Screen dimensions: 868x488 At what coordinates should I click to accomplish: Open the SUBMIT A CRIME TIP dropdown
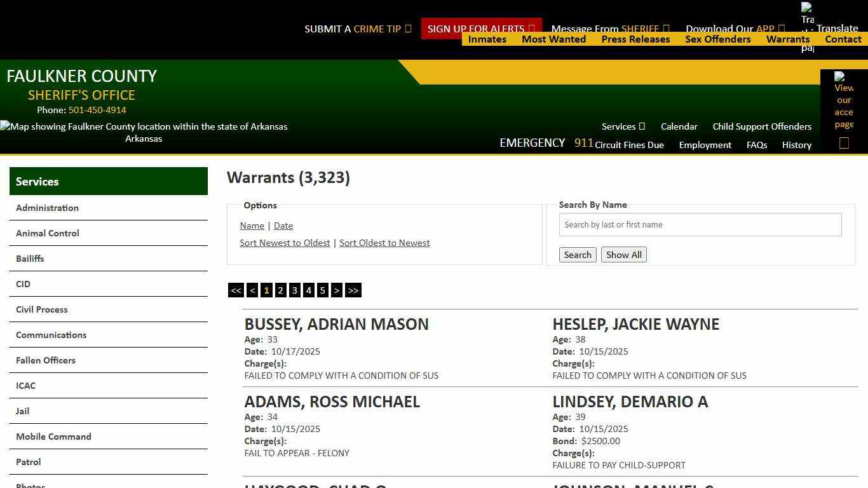click(358, 29)
